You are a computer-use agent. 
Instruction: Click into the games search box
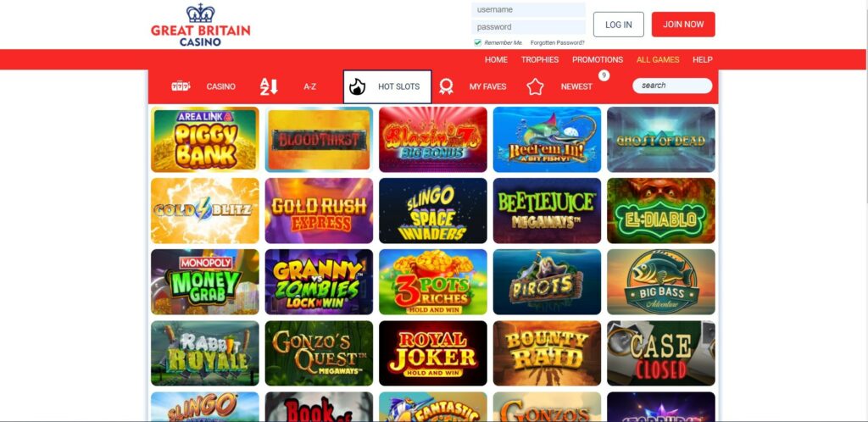(x=672, y=86)
